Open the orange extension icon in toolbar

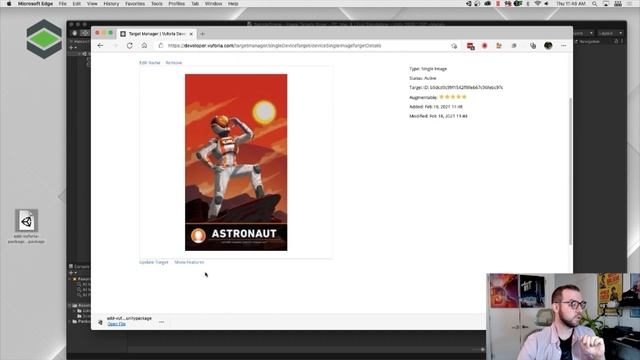click(499, 46)
